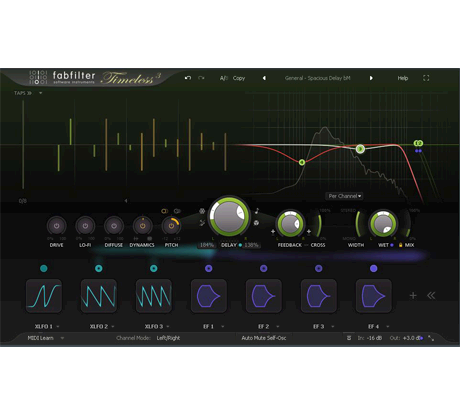This screenshot has height=416, width=460.
Task: Click the undo arrow icon
Action: pos(188,78)
